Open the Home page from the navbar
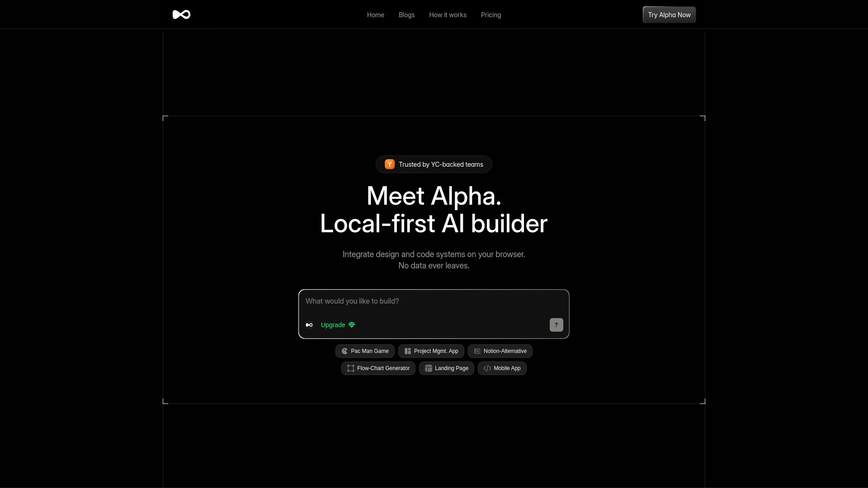This screenshot has width=868, height=488. tap(376, 15)
